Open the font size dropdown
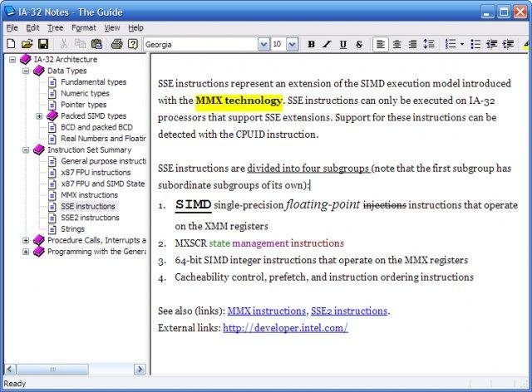532x392 pixels. pos(292,44)
